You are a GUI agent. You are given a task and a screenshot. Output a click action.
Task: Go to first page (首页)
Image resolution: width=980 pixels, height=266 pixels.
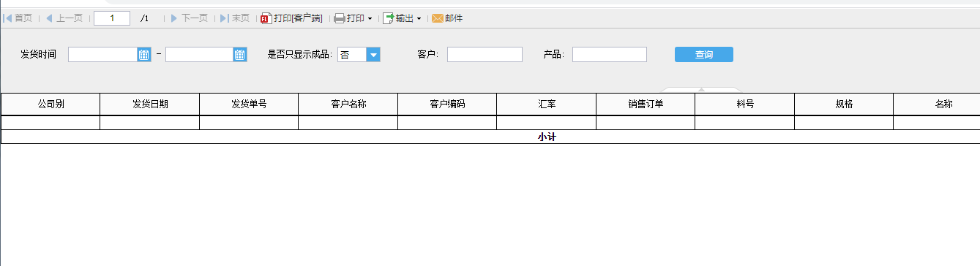(x=18, y=18)
